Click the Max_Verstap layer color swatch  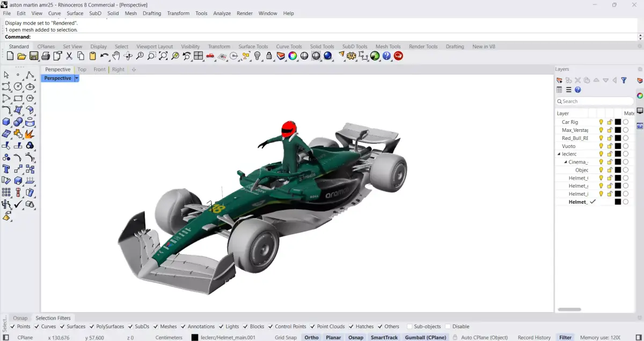(618, 130)
